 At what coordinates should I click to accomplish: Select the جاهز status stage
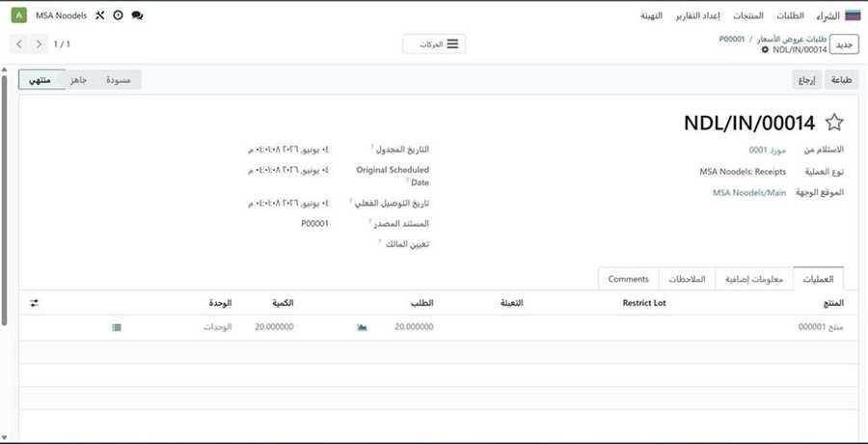[79, 80]
